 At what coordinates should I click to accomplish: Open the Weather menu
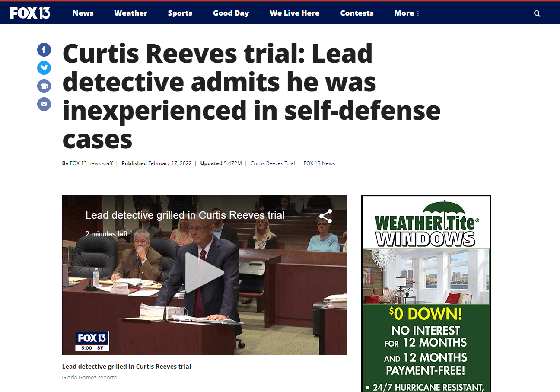[130, 13]
